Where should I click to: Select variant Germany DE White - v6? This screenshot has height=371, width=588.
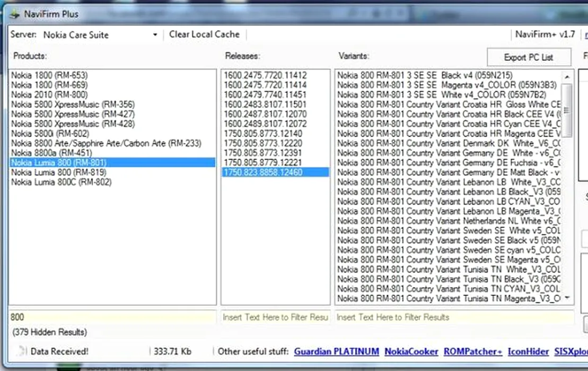click(x=449, y=153)
